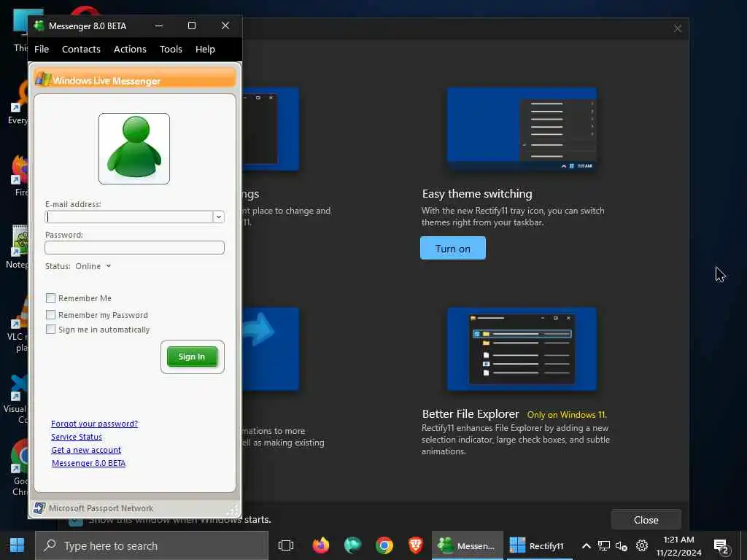Click the Messenger title bar app icon
747x560 pixels.
pos(39,26)
